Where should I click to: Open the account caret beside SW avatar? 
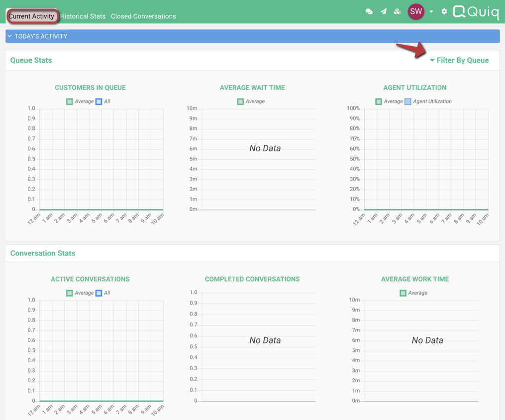431,11
